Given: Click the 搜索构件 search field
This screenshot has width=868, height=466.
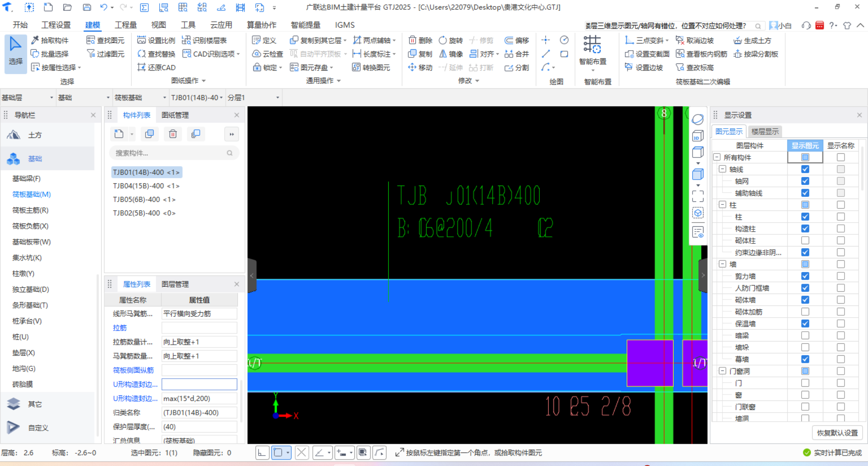Looking at the screenshot, I should point(174,153).
